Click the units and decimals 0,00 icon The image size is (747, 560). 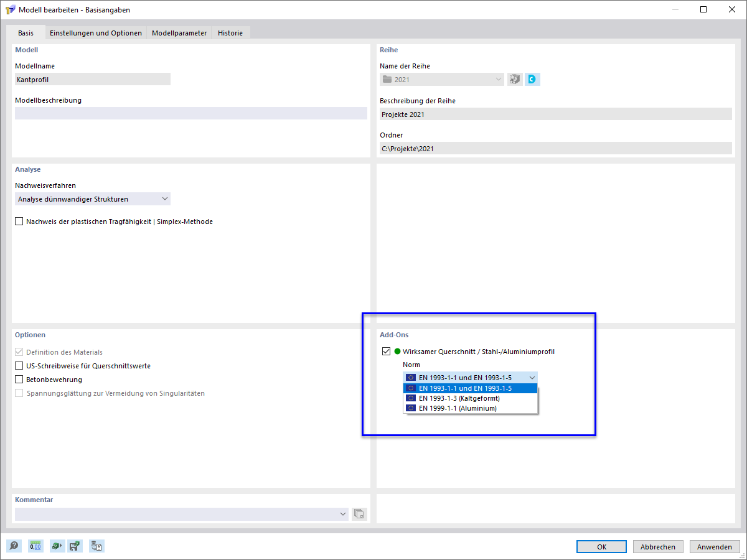[35, 546]
